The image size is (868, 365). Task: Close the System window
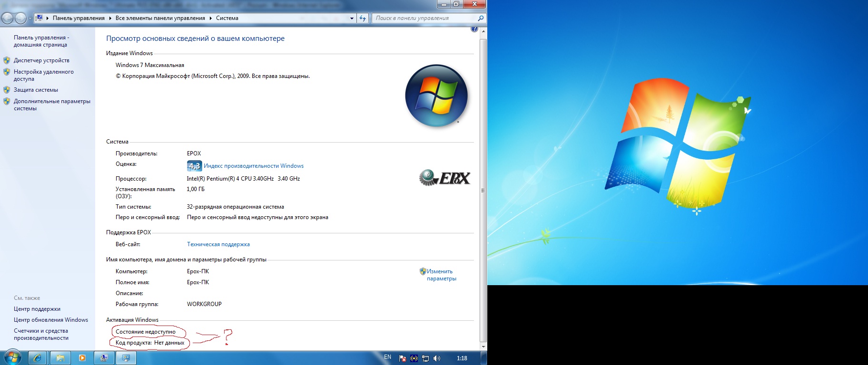pyautogui.click(x=474, y=4)
